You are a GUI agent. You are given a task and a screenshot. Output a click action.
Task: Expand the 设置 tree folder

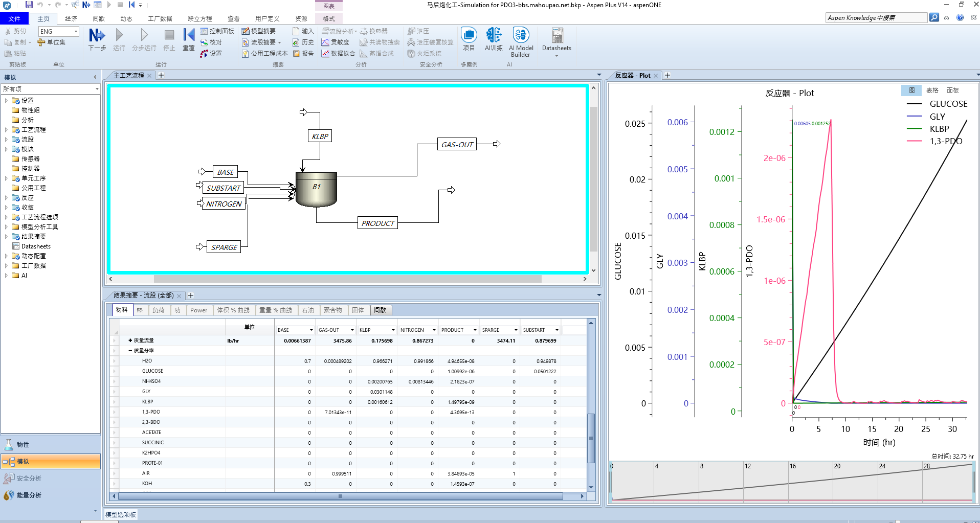(x=6, y=101)
